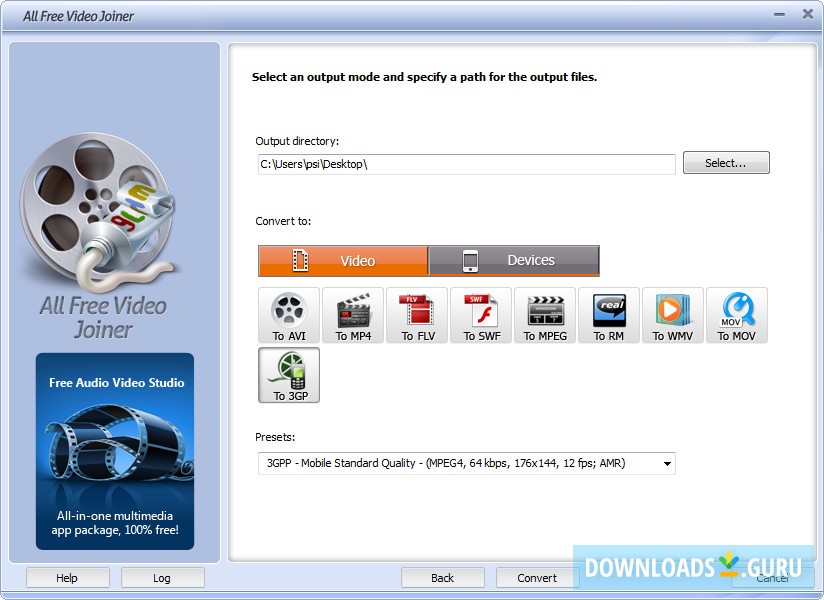
Task: Open the Help window
Action: (67, 577)
